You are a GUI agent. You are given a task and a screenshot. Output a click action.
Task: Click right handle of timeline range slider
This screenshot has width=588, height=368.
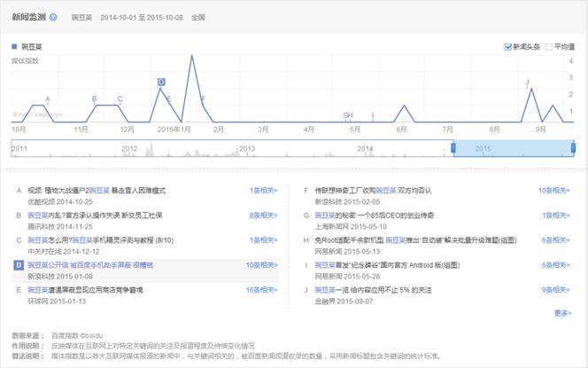click(574, 147)
